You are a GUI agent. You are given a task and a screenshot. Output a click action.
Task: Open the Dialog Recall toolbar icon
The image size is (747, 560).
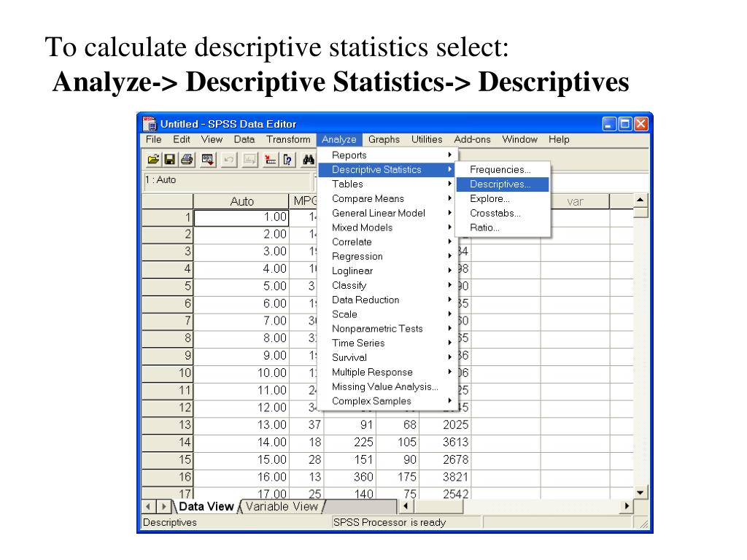coord(208,160)
